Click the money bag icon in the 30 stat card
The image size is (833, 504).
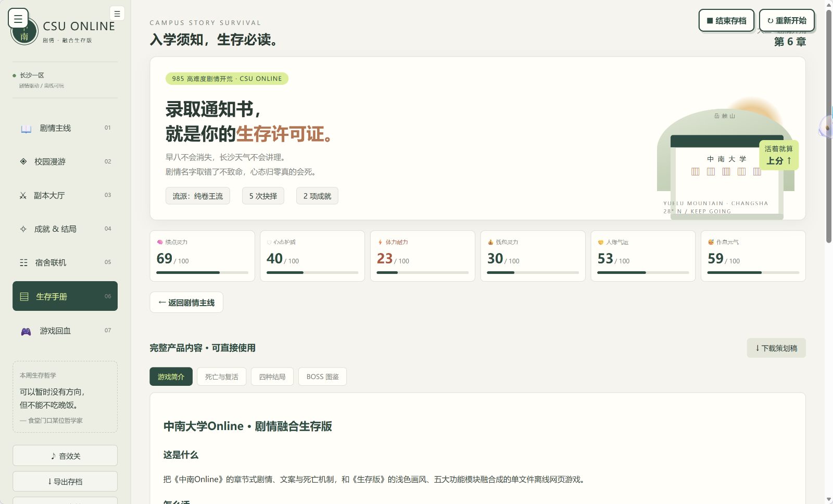(x=490, y=242)
